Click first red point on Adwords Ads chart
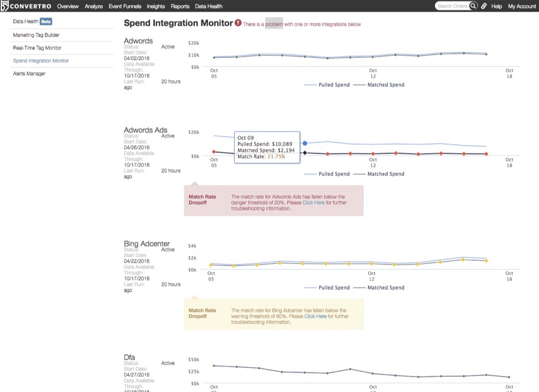Image resolution: width=539 pixels, height=392 pixels. [x=214, y=152]
